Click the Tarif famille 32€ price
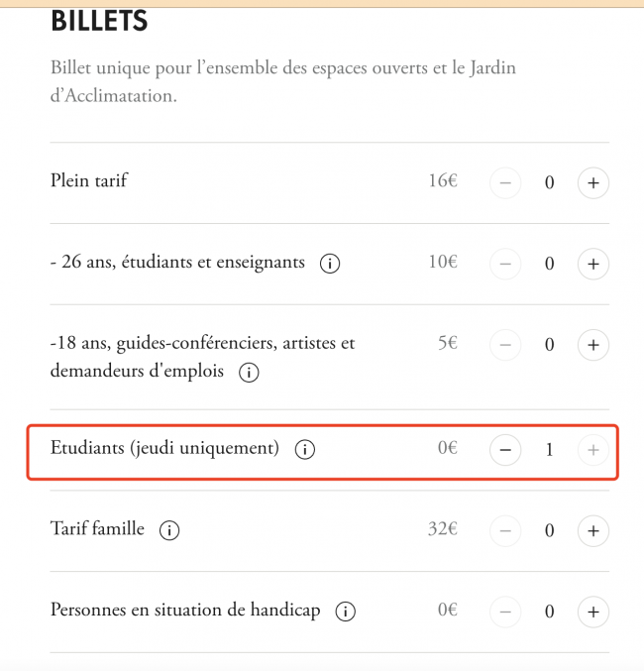 point(442,530)
